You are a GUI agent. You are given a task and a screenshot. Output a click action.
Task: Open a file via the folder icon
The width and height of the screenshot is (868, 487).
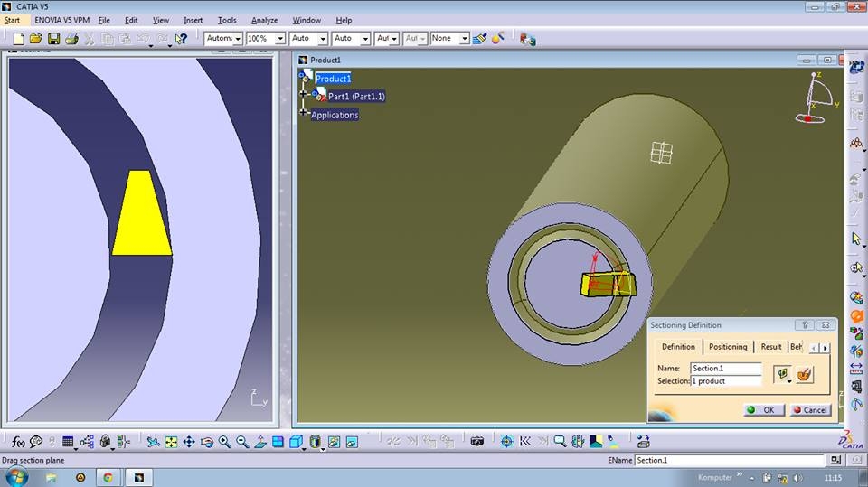[36, 39]
